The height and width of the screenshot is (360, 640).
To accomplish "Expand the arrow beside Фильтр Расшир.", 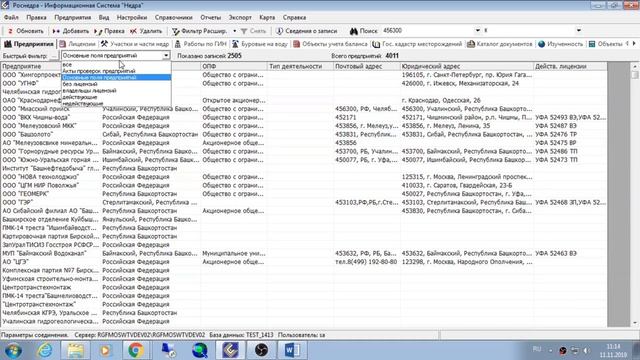I will 234,31.
